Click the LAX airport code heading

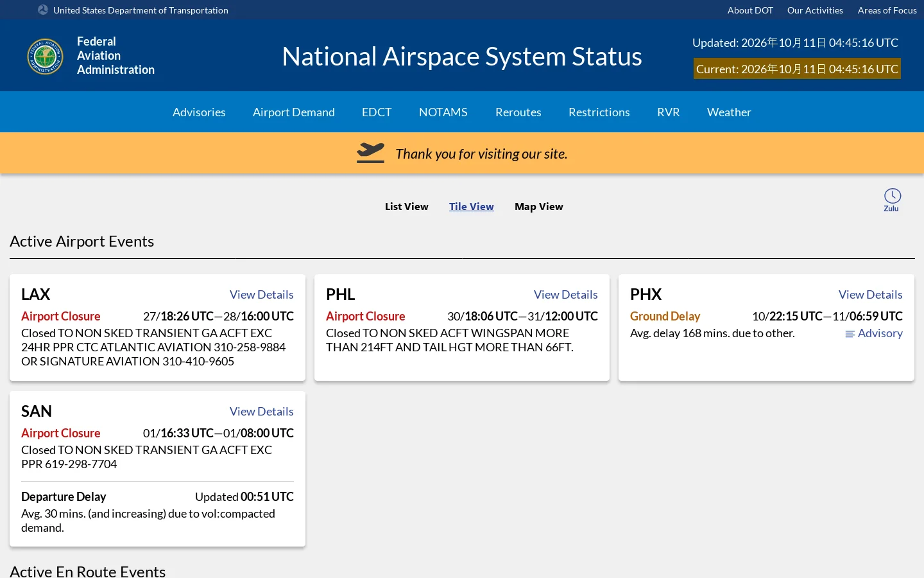click(x=35, y=294)
